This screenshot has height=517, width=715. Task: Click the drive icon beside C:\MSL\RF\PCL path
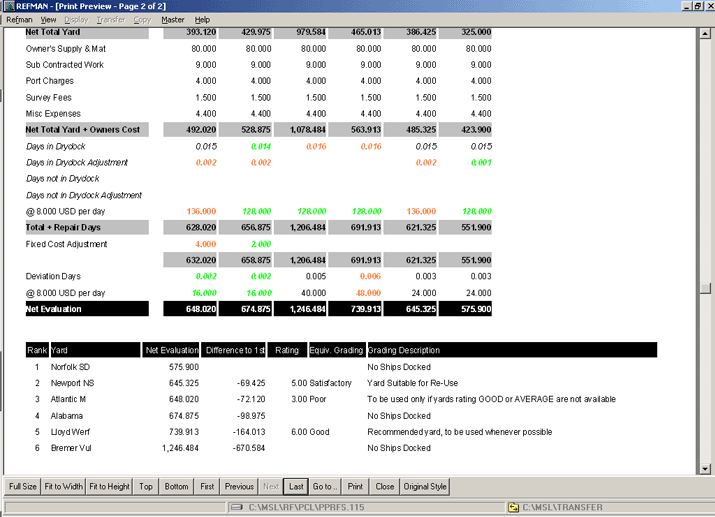point(234,507)
